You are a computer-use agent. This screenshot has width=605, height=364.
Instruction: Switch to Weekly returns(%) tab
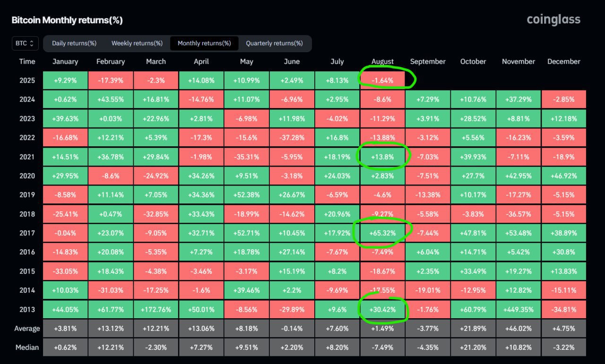[x=137, y=43]
